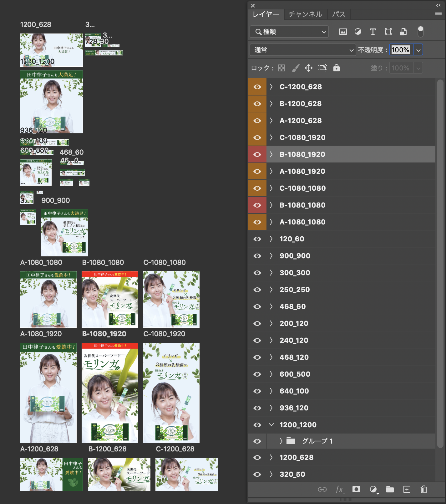
Task: Add a layer mask
Action: click(x=356, y=489)
